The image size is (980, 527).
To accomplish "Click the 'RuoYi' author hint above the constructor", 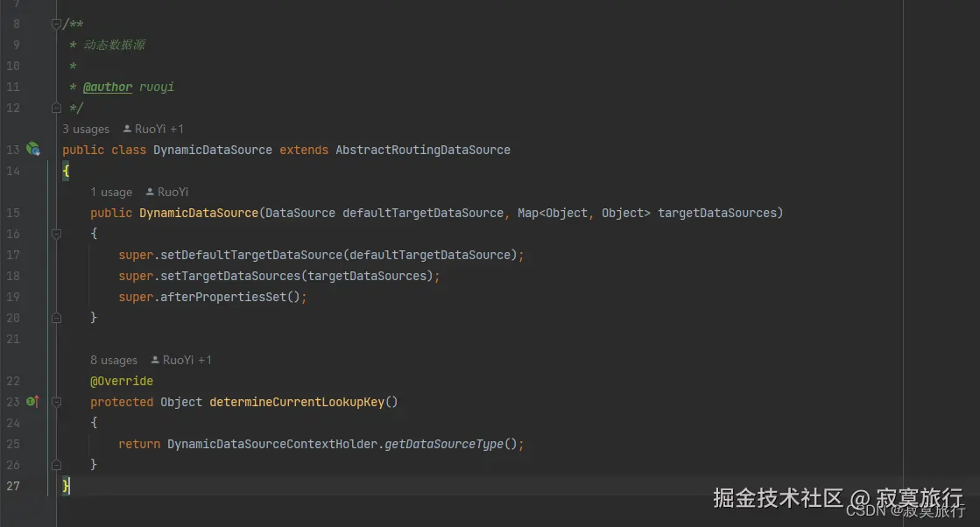I will [167, 192].
